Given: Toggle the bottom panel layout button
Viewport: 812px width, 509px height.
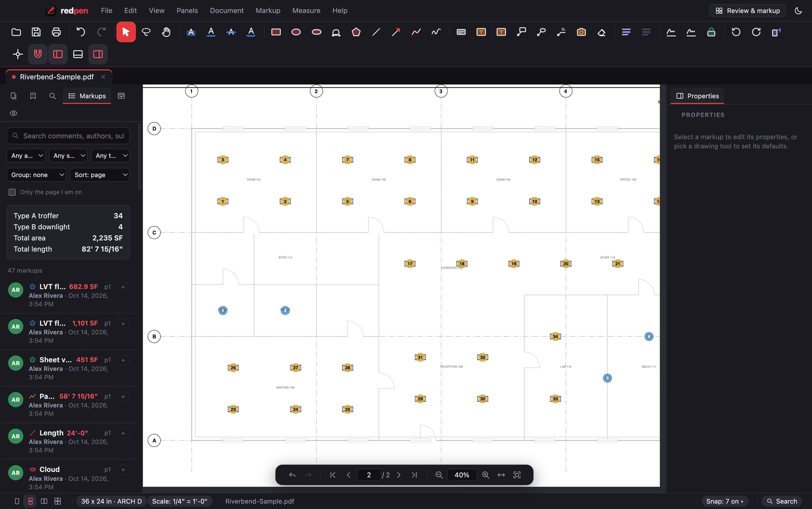Looking at the screenshot, I should tap(78, 54).
